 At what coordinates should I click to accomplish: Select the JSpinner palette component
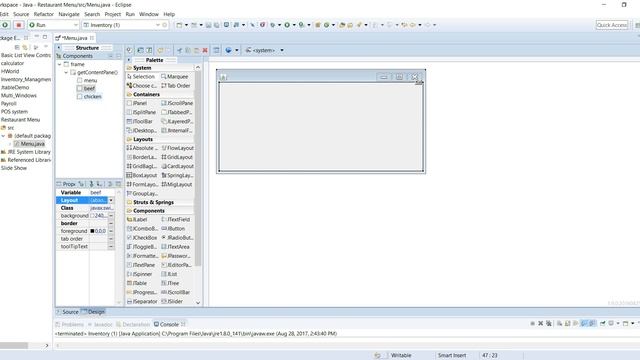tap(140, 274)
